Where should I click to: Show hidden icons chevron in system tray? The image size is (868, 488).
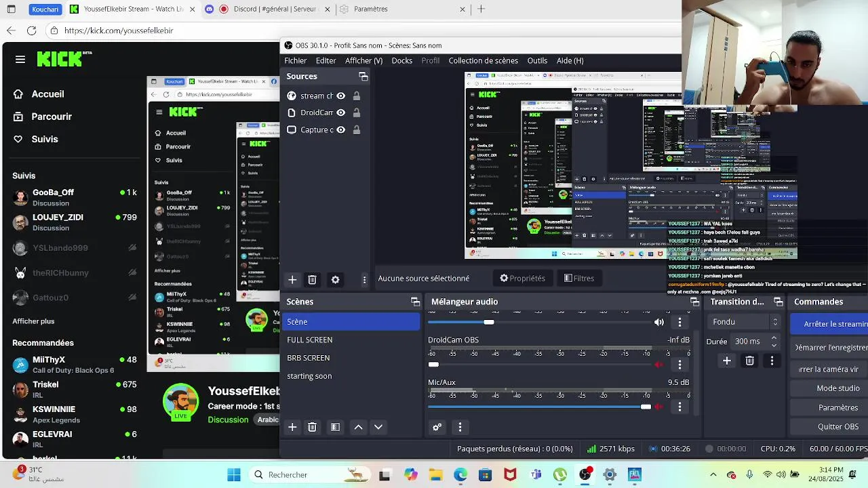(x=713, y=474)
